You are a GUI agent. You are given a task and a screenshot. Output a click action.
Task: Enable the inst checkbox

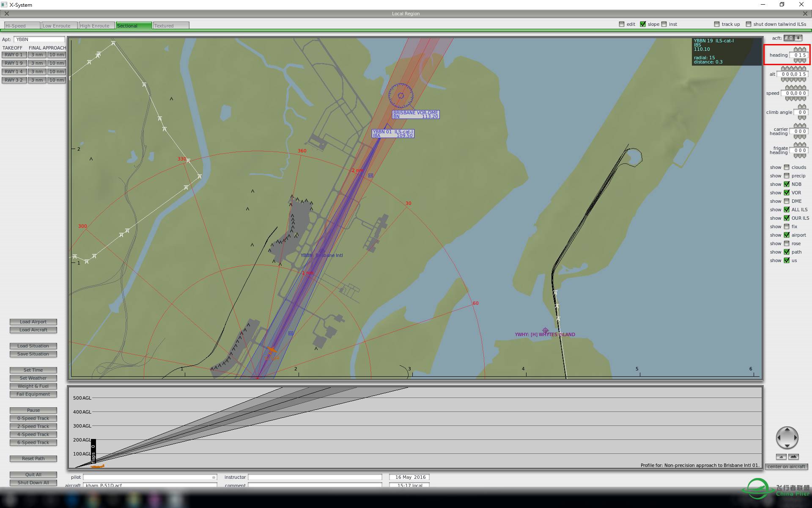click(664, 24)
